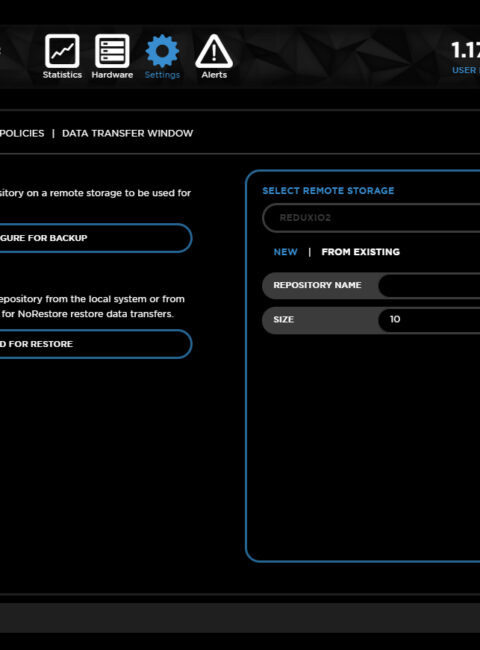
Task: Click the Size label
Action: pyautogui.click(x=284, y=320)
